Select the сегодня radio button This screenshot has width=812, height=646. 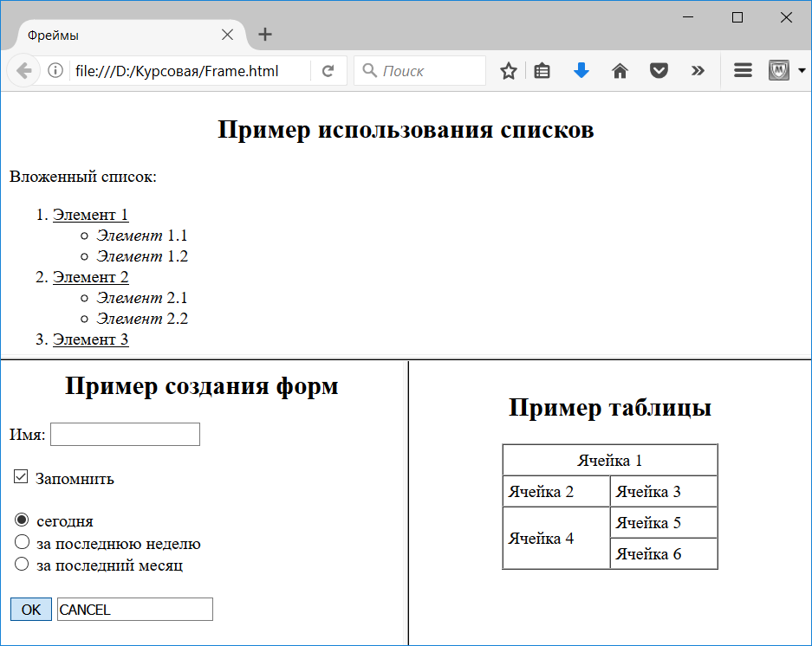point(22,520)
